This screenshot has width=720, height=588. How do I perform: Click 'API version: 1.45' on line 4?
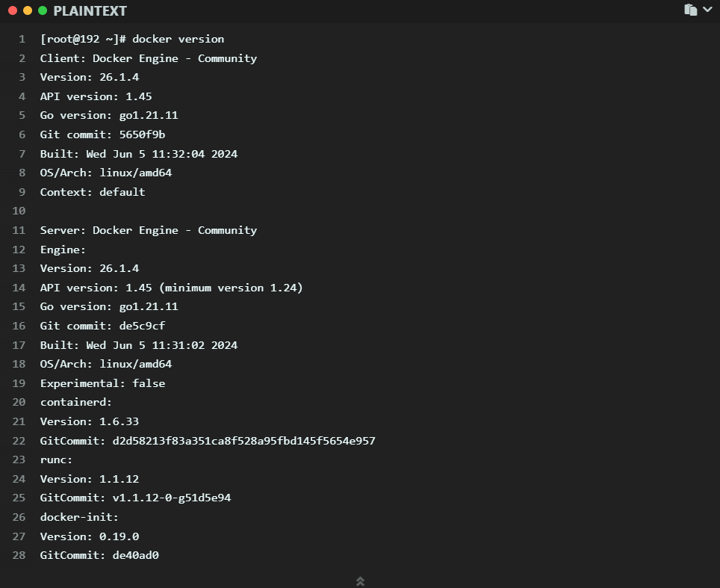[96, 96]
